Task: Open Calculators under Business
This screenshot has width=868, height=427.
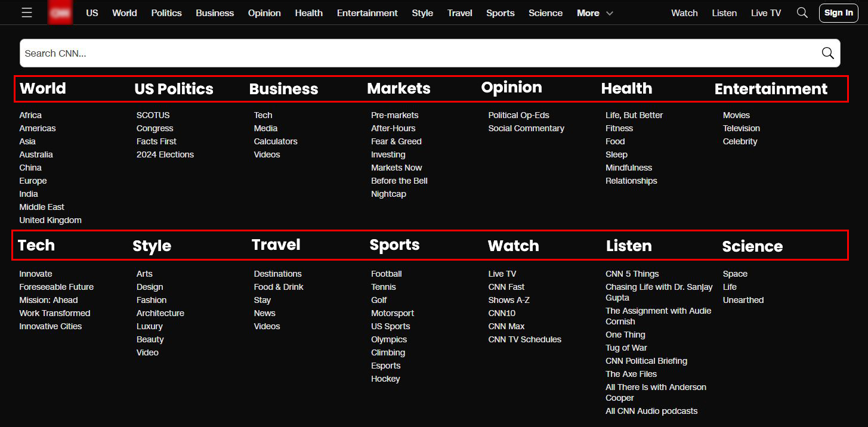Action: pos(276,141)
